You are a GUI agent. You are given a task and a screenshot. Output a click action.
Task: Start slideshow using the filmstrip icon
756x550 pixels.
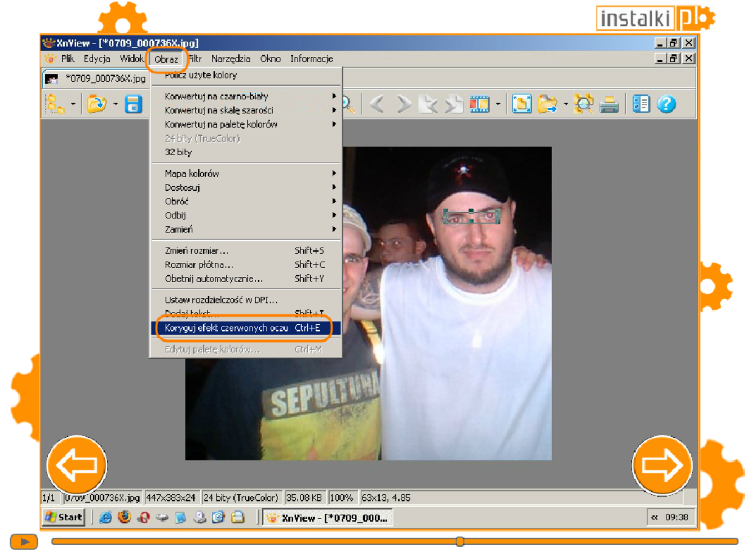479,104
